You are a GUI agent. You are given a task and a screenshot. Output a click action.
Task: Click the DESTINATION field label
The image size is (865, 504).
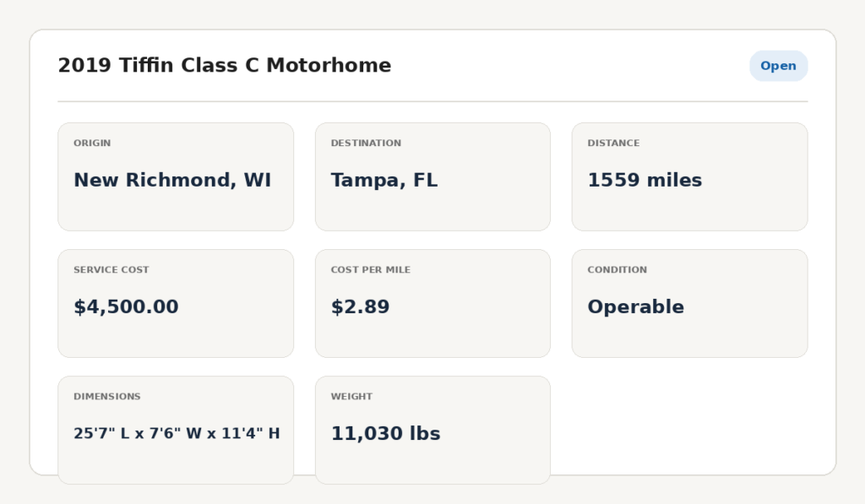pyautogui.click(x=366, y=143)
